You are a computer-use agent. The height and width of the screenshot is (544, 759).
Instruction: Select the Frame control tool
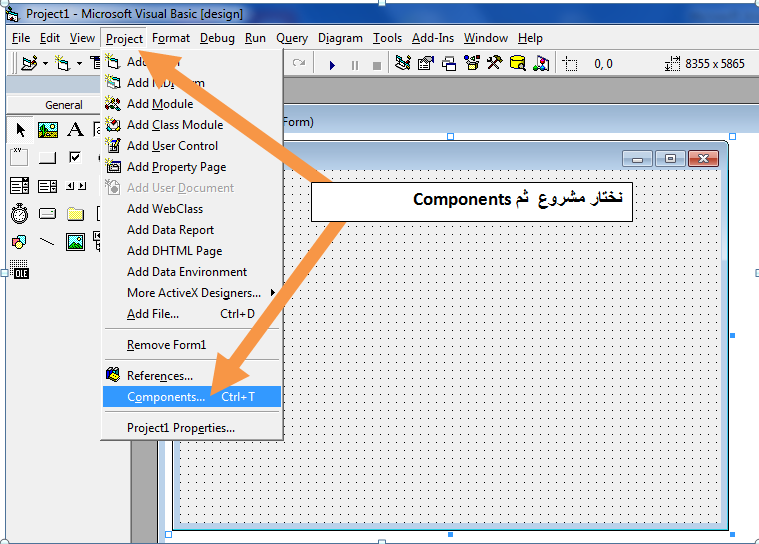click(x=19, y=157)
